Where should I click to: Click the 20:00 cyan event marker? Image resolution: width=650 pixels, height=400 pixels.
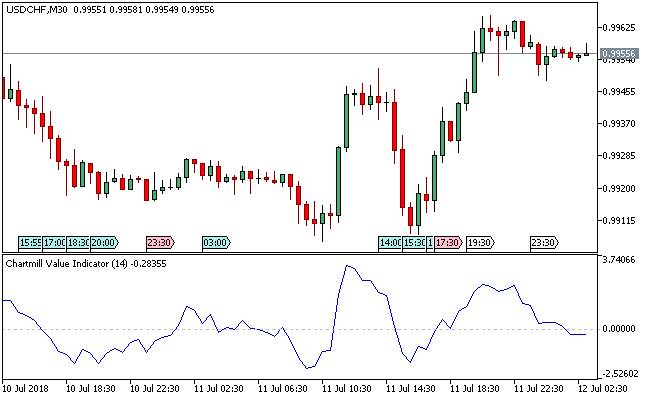point(104,242)
